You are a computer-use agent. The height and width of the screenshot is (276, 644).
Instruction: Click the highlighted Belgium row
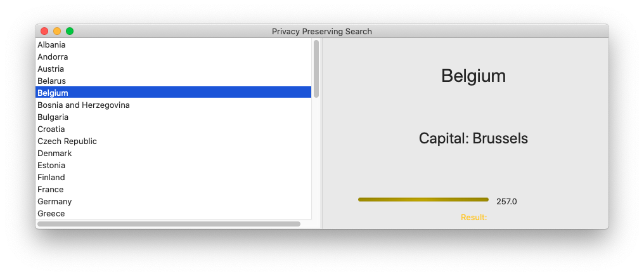53,93
